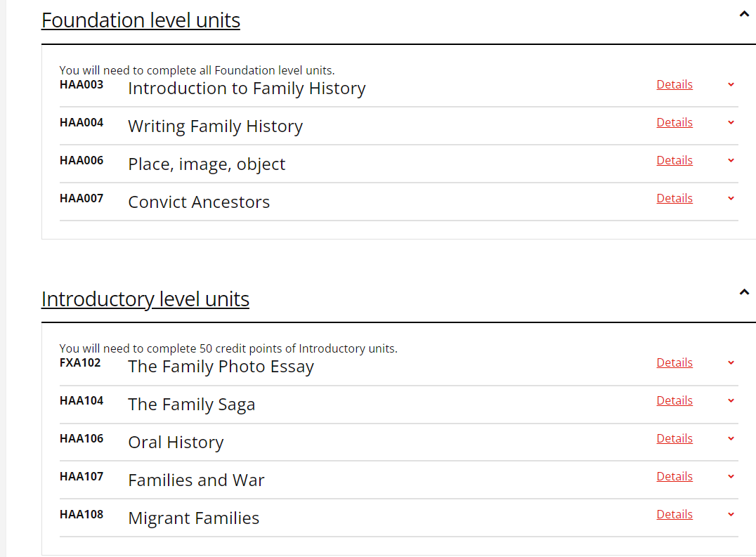
Task: Expand details chevron for Oral History
Action: [731, 438]
